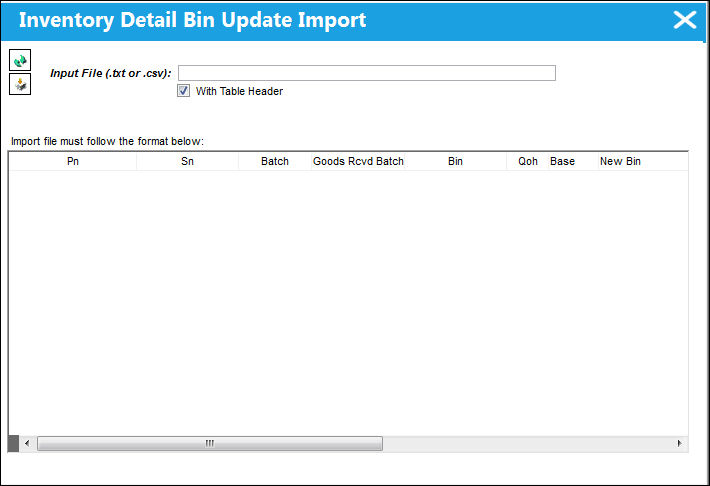Click the Batch column header
Screen dimensions: 710x486
(x=275, y=161)
